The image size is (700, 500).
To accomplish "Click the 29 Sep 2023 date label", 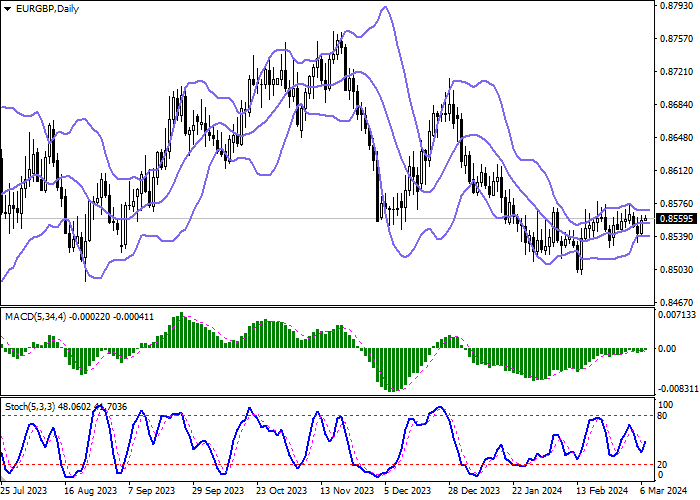I will [218, 491].
